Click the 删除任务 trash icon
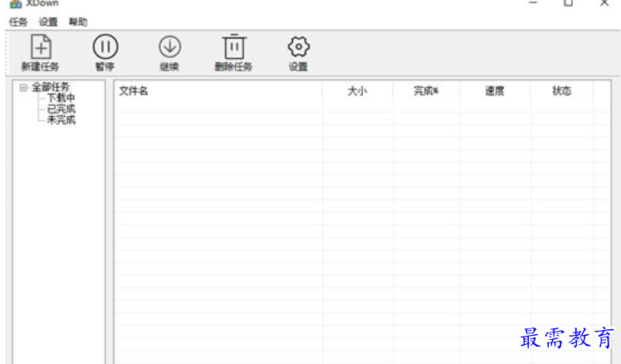 pyautogui.click(x=234, y=46)
